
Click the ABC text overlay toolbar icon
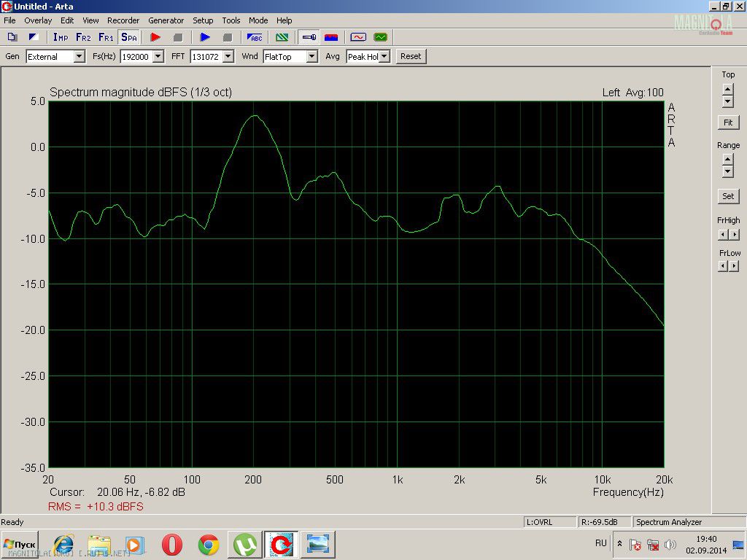point(255,37)
